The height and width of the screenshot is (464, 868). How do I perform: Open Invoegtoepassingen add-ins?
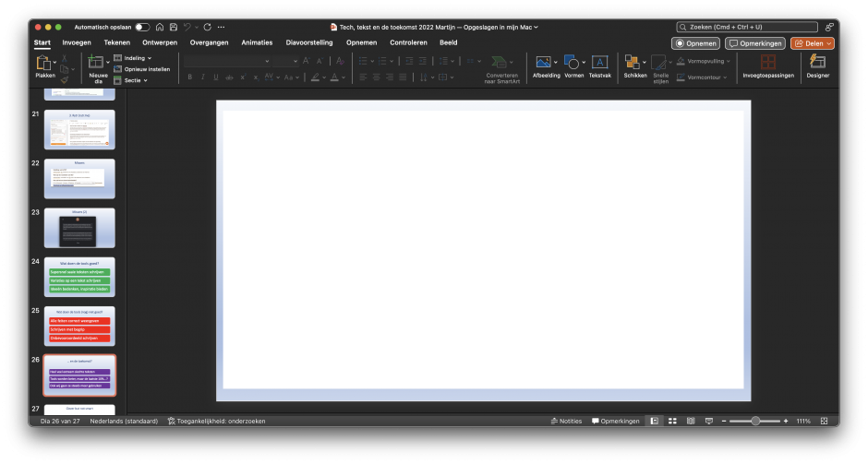(x=767, y=67)
